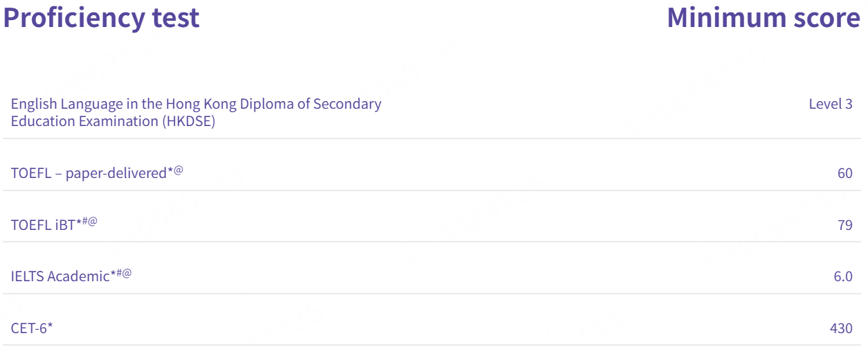The width and height of the screenshot is (868, 347).
Task: Select the TOEFL – paper-delivered row label
Action: pyautogui.click(x=88, y=173)
